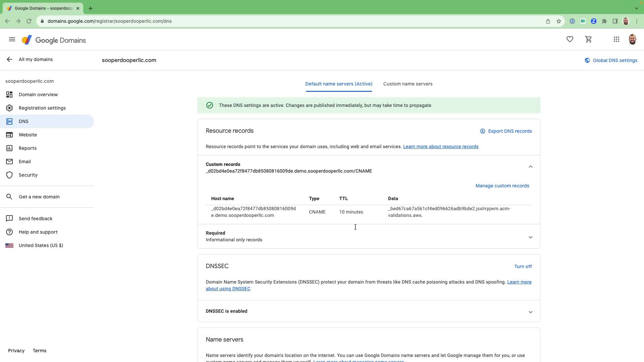Image resolution: width=644 pixels, height=362 pixels.
Task: Open the Google apps grid
Action: point(616,40)
